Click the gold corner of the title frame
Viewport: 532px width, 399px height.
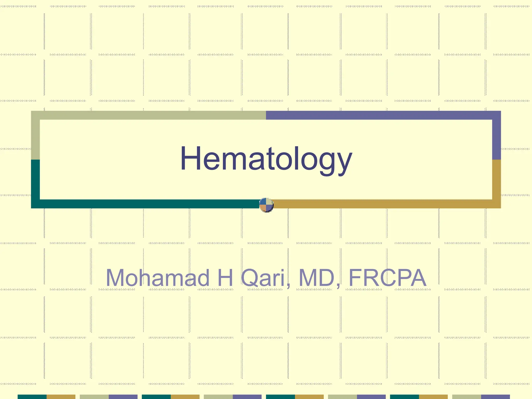496,204
